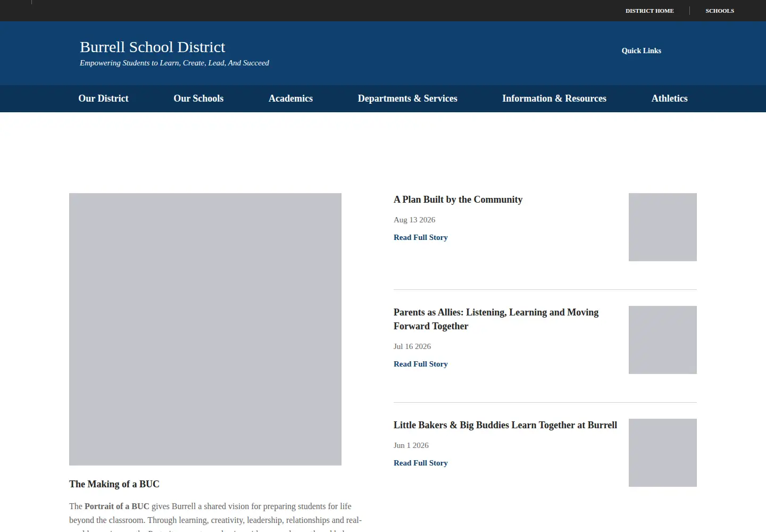Click thumbnail beside A Plan Built by the Community
Viewport: 766px width, 532px height.
[x=663, y=227]
